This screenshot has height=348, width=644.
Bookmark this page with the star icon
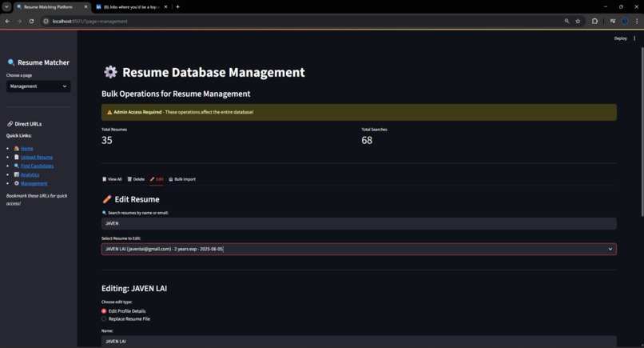point(578,21)
